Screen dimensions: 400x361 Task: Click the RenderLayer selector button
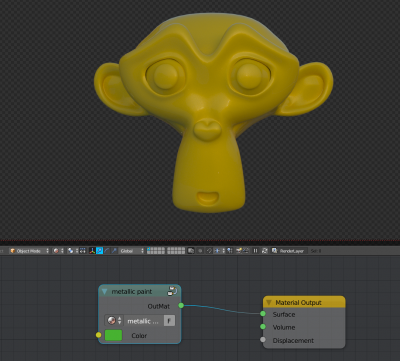pyautogui.click(x=288, y=251)
